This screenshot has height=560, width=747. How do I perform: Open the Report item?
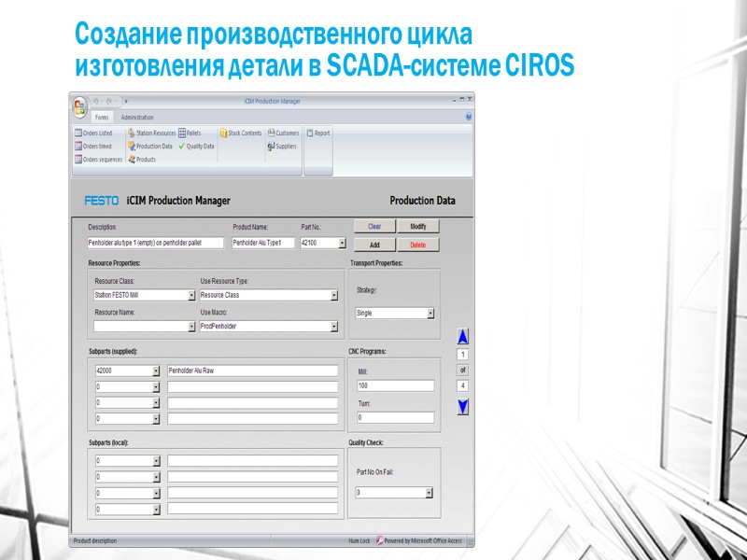click(x=318, y=133)
